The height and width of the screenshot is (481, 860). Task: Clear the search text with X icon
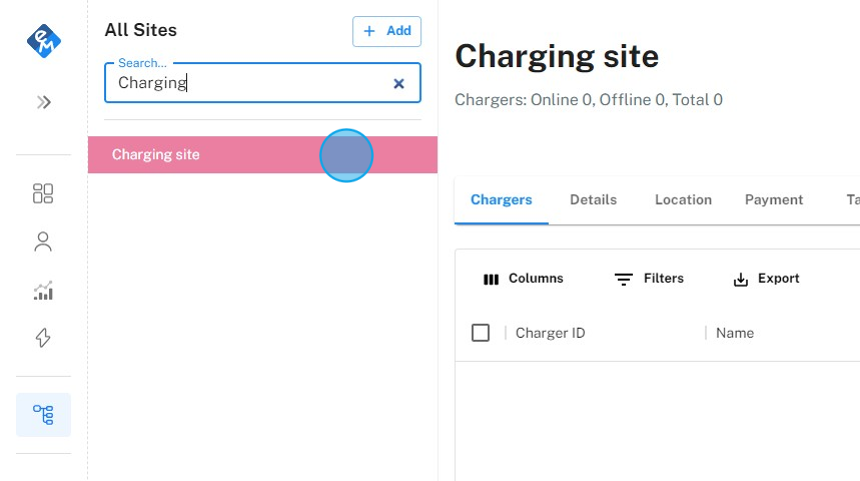(399, 84)
